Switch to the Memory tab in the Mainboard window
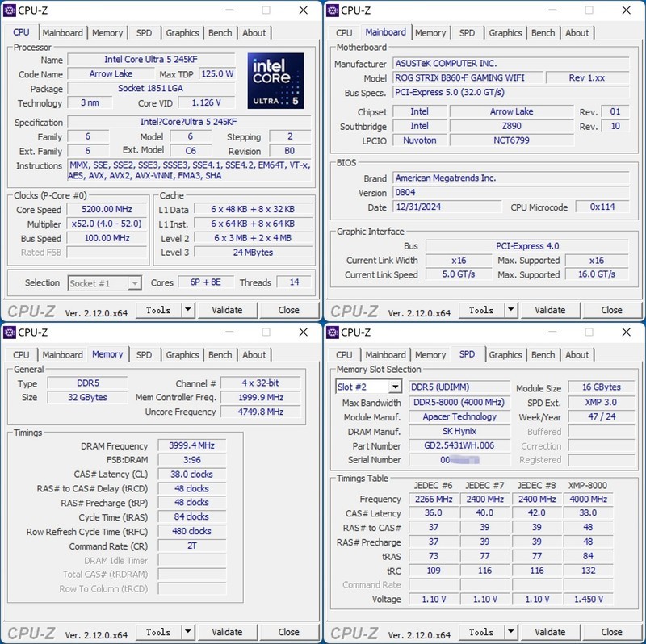This screenshot has width=646, height=644. pos(430,32)
